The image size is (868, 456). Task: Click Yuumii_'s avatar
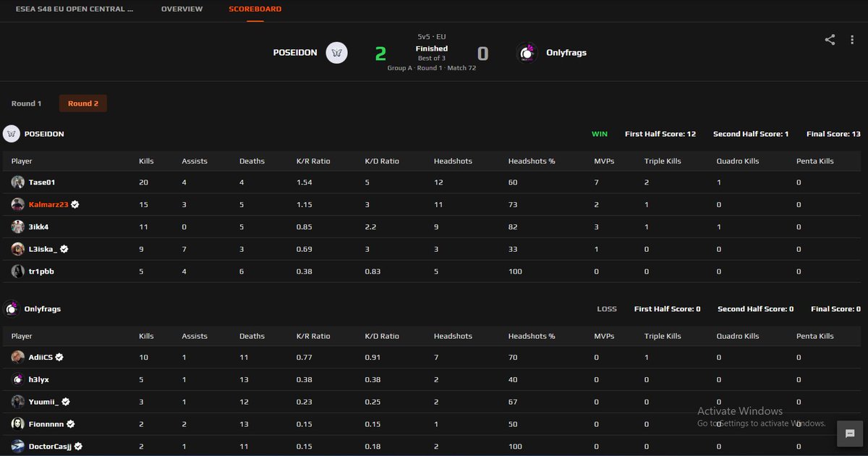pos(18,402)
